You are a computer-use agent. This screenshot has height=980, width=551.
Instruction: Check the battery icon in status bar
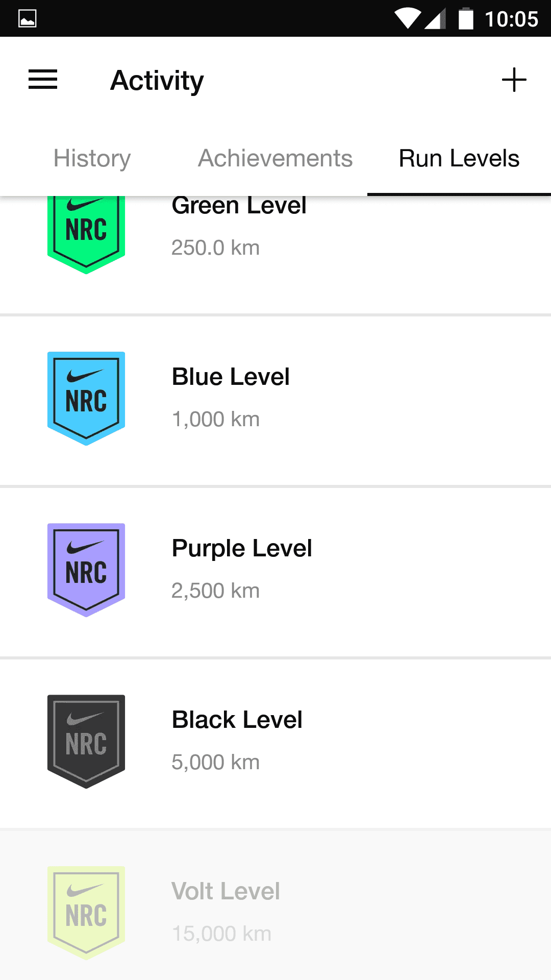466,18
